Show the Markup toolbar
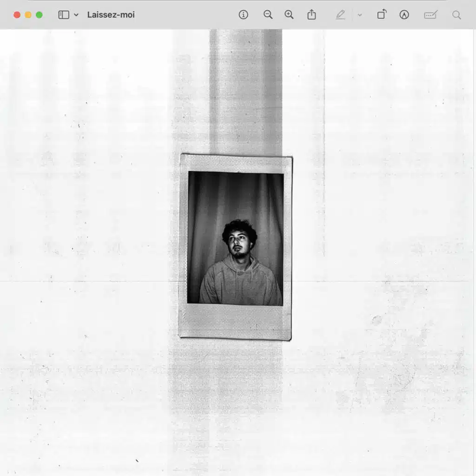Image resolution: width=476 pixels, height=476 pixels. coord(404,15)
